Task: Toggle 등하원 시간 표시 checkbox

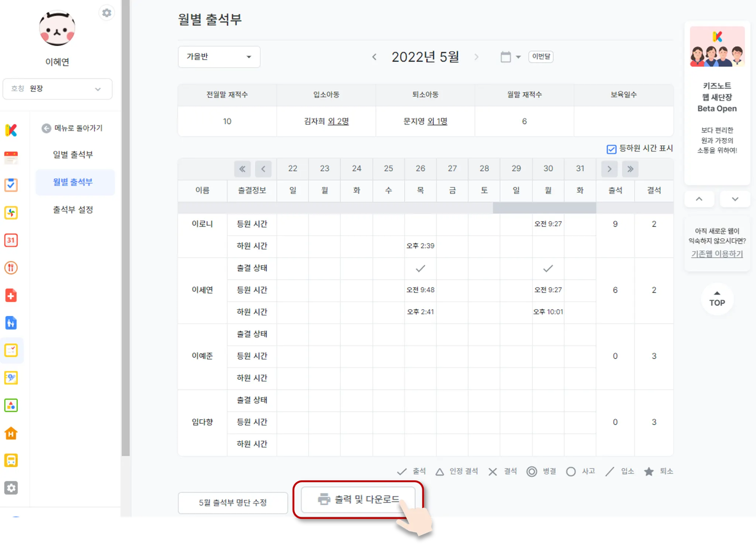Action: pos(611,149)
